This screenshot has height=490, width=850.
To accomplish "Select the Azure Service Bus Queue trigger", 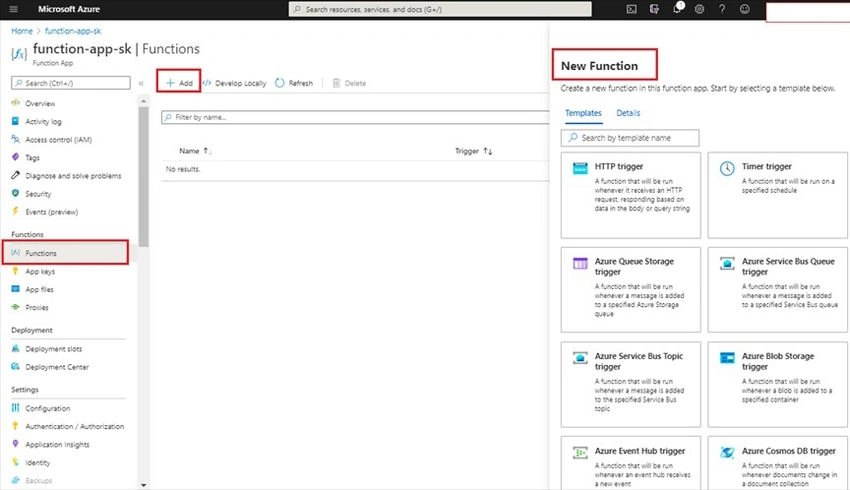I will [777, 289].
